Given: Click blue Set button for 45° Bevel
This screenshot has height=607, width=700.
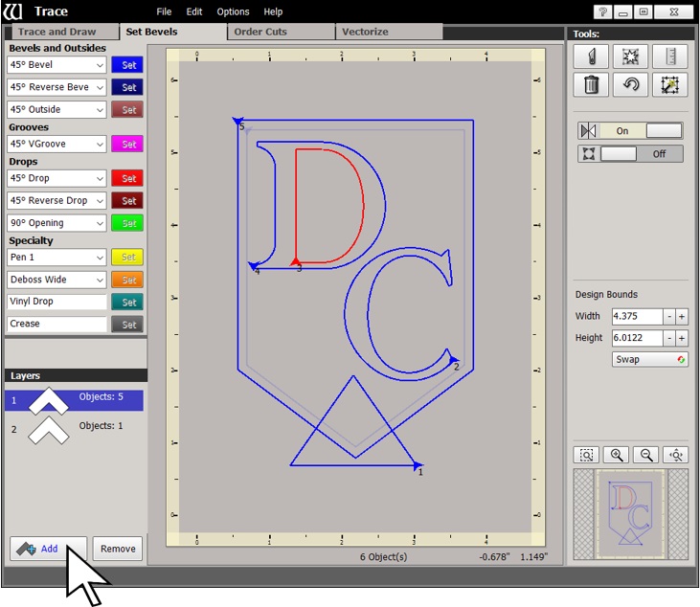Looking at the screenshot, I should click(127, 65).
